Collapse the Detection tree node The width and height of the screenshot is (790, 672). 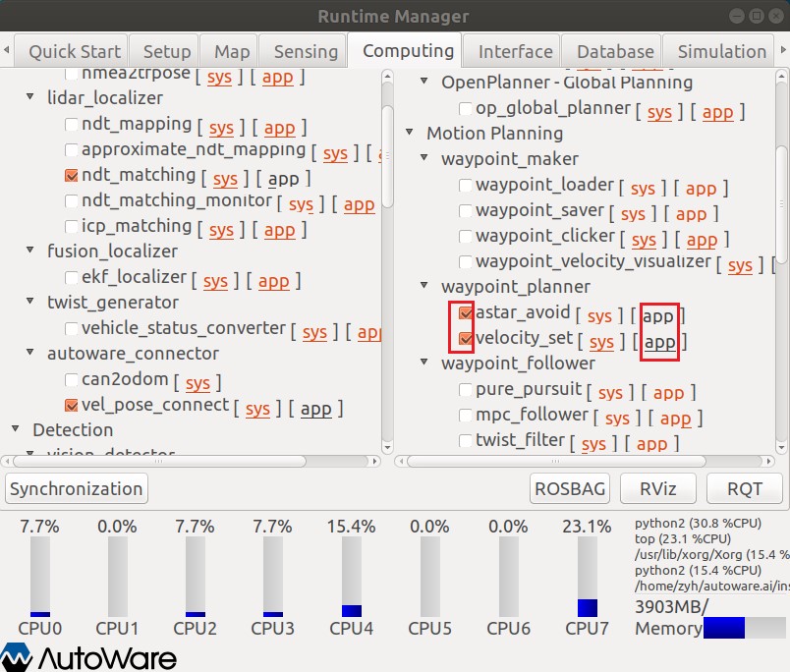tap(16, 428)
